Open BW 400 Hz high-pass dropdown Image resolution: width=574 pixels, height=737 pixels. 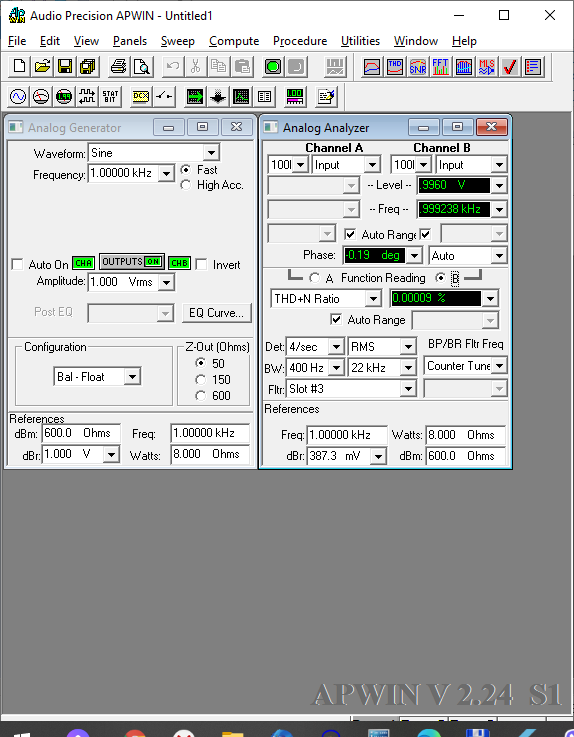click(336, 368)
